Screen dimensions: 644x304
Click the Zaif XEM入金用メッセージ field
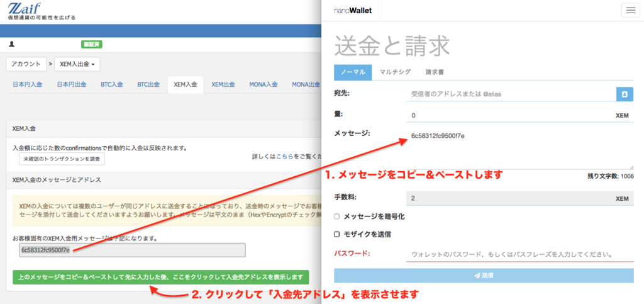(x=132, y=250)
